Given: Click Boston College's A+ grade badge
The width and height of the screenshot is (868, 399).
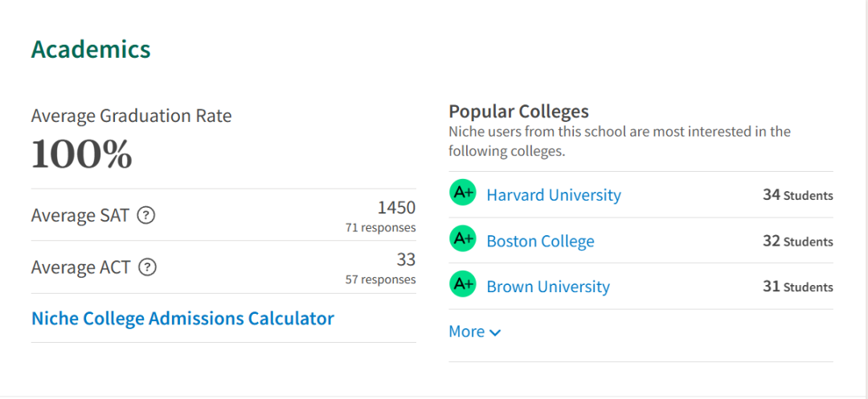Looking at the screenshot, I should [x=463, y=238].
